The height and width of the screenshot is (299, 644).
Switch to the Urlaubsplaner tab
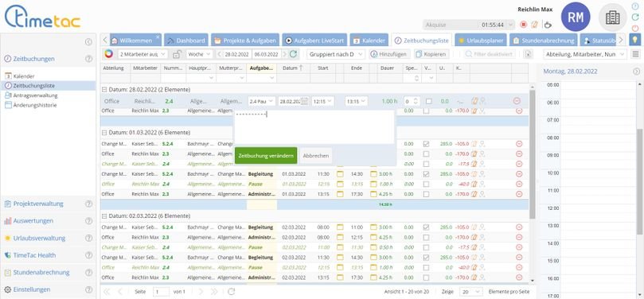[x=481, y=41]
